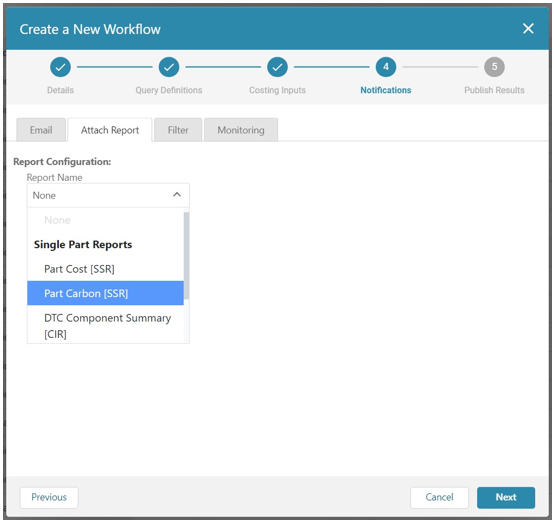Select the Attach Report tab
Image resolution: width=554 pixels, height=521 pixels.
point(110,130)
